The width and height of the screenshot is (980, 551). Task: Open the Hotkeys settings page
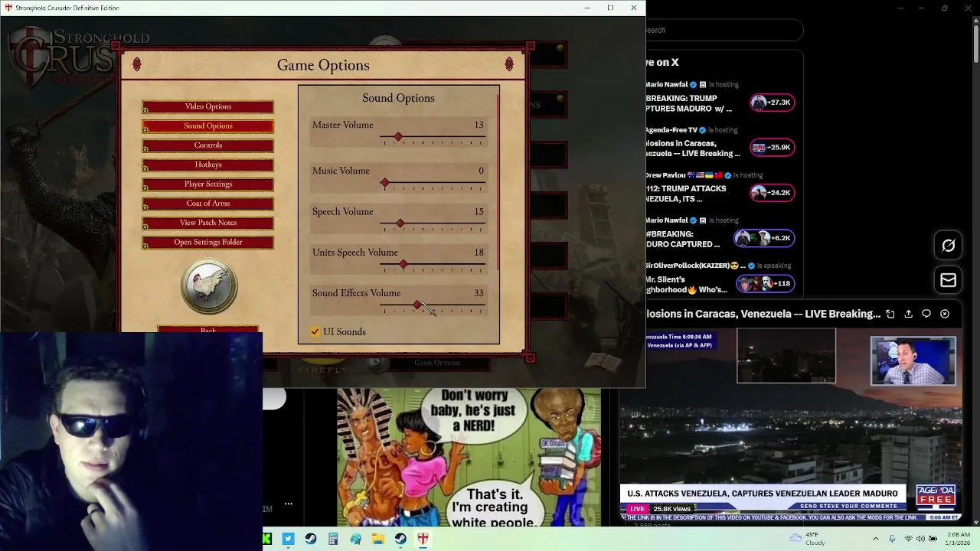point(207,165)
